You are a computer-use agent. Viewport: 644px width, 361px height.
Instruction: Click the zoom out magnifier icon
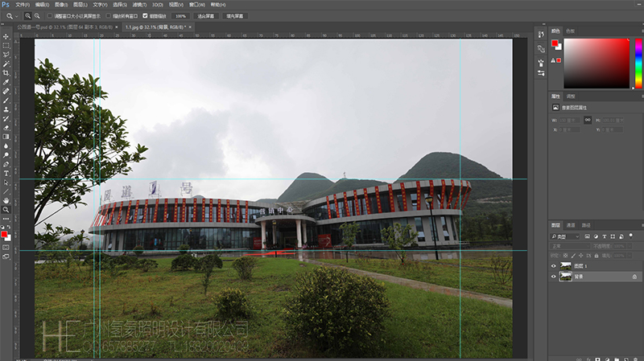[38, 15]
